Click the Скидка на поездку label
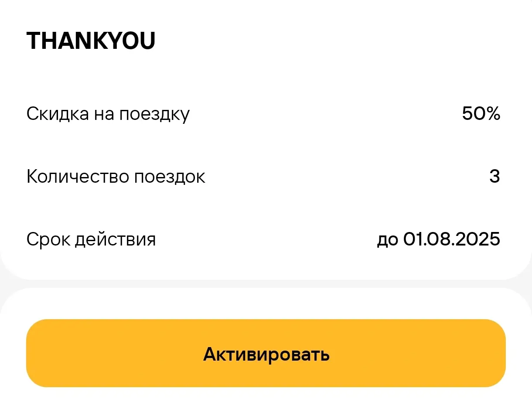Screen dimensions: 532x399 click(x=108, y=115)
